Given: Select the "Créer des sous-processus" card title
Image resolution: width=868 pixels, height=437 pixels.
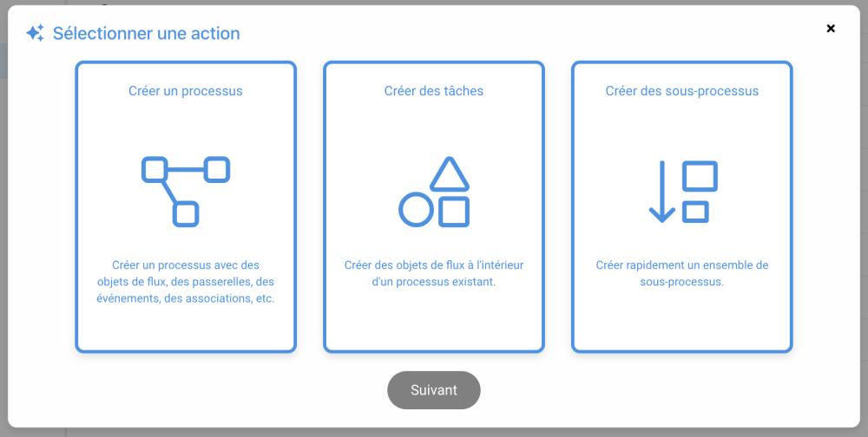Looking at the screenshot, I should pos(682,91).
